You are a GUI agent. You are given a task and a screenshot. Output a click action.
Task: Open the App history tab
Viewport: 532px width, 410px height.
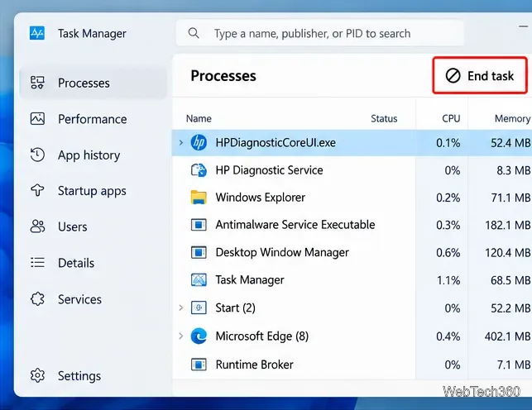click(x=93, y=155)
